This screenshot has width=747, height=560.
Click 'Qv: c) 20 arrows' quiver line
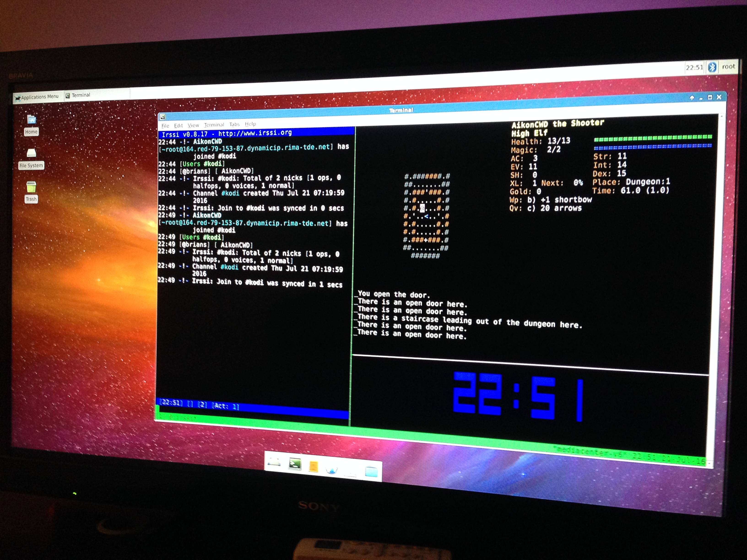[x=546, y=208]
